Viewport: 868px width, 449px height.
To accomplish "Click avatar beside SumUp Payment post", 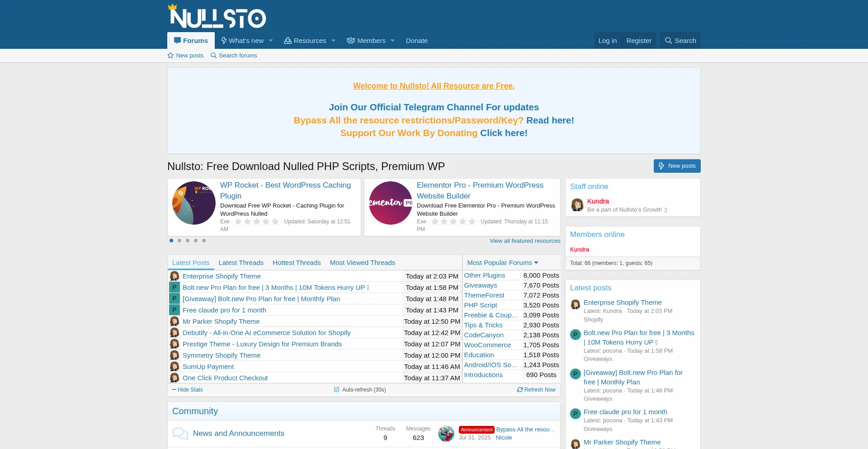I will [175, 366].
